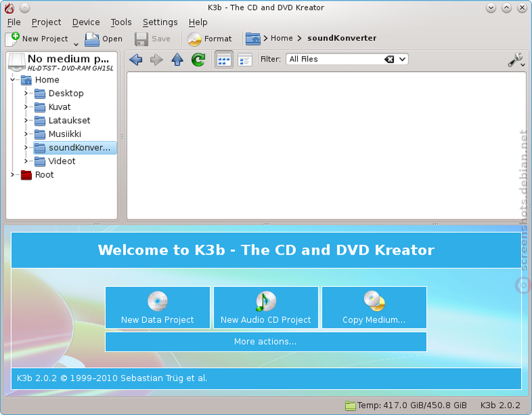Open the New Project dropdown arrow
532x415 pixels.
coord(76,44)
